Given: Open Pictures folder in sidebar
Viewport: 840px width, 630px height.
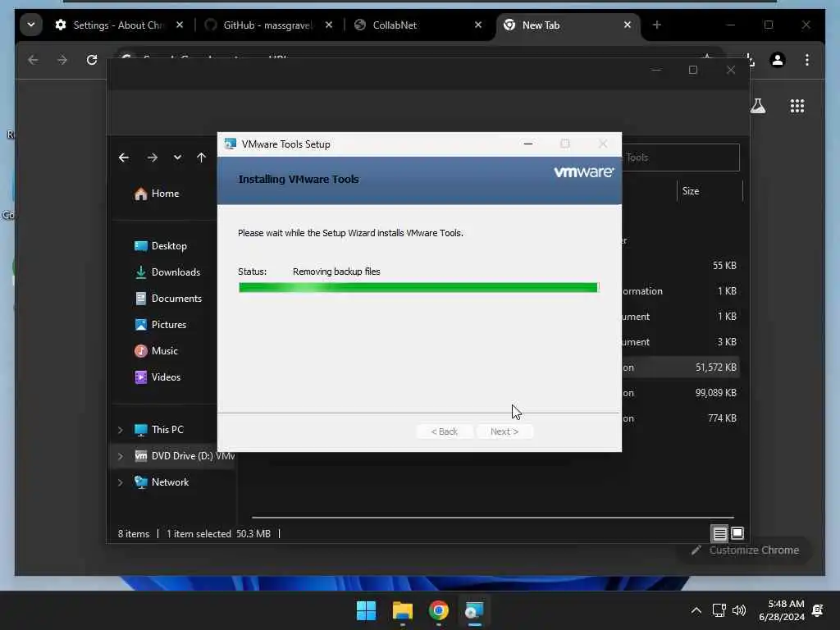Looking at the screenshot, I should [161, 325].
